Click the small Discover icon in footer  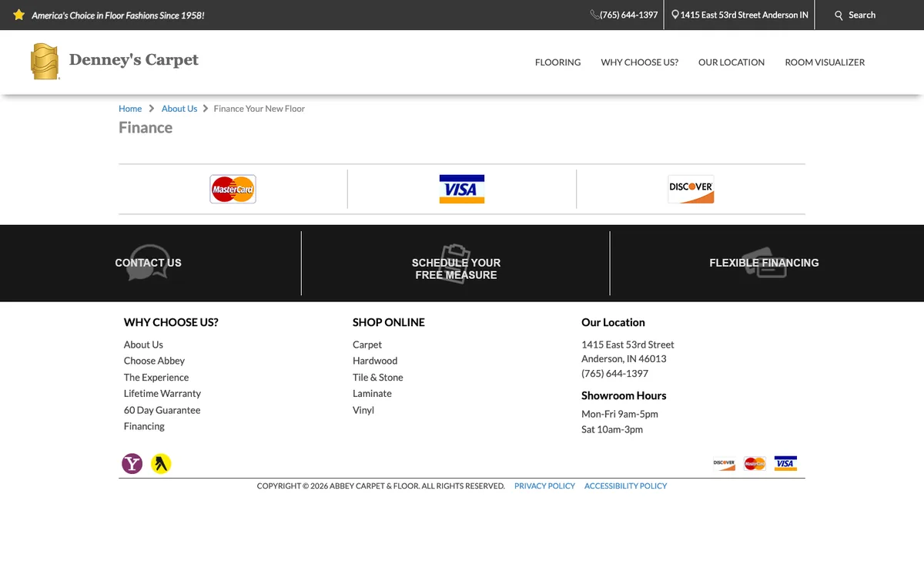click(724, 463)
